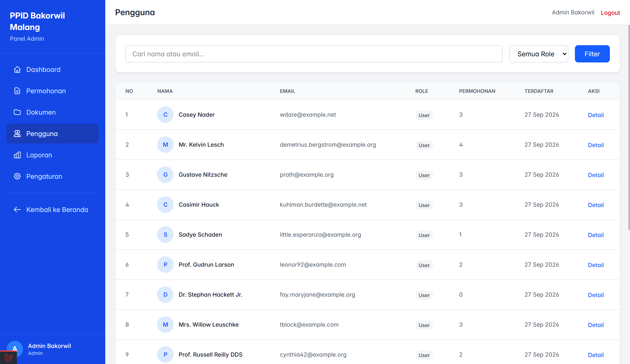Click the Dashboard home icon
Image resolution: width=630 pixels, height=364 pixels.
point(17,69)
